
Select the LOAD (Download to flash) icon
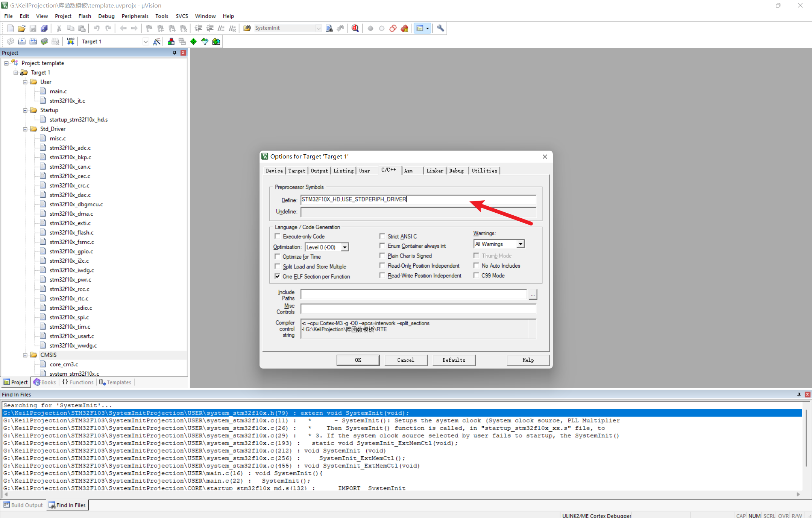(x=70, y=41)
